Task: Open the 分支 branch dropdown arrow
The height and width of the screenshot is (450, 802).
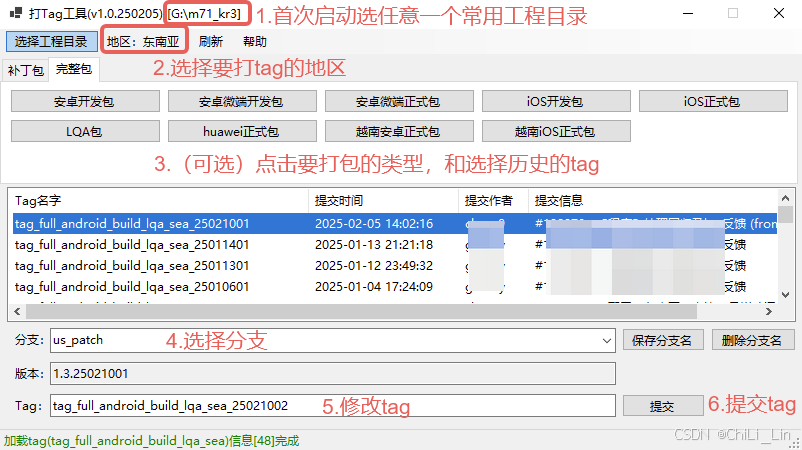Action: click(x=607, y=341)
